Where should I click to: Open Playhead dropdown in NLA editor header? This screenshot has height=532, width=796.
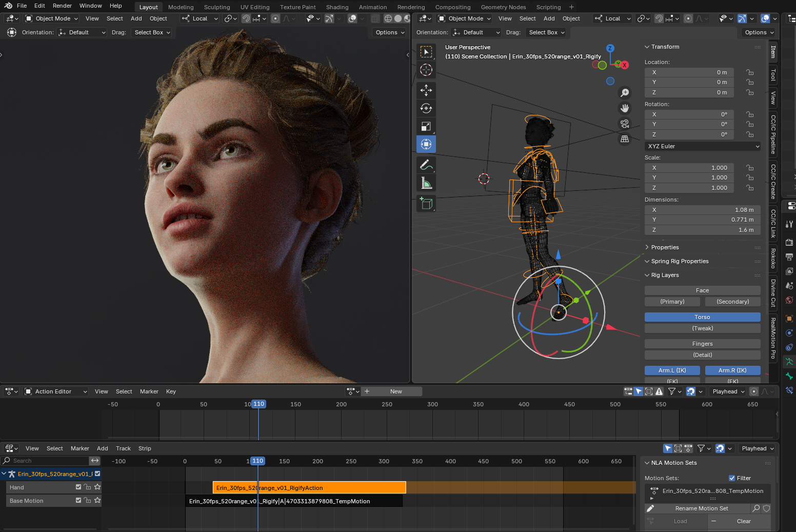click(x=757, y=448)
